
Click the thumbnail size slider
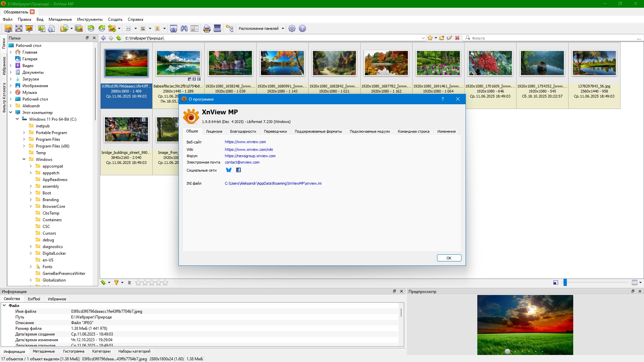pyautogui.click(x=565, y=283)
